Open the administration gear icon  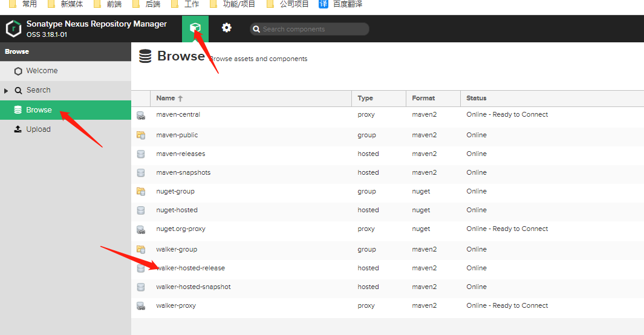pos(226,27)
